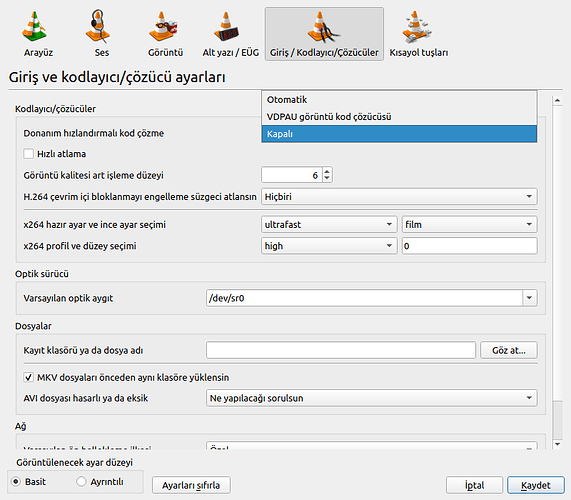Click the scrollbar up arrow
Viewport: 571px width, 500px height.
(x=557, y=100)
